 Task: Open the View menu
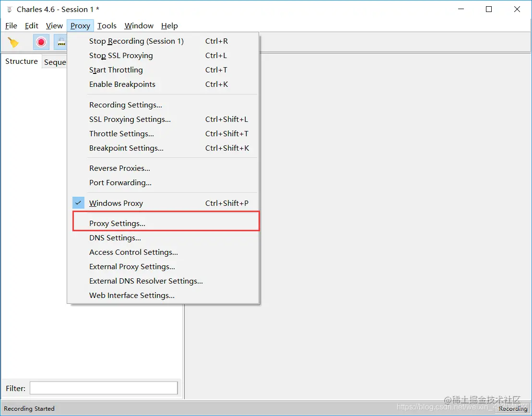pyautogui.click(x=54, y=26)
